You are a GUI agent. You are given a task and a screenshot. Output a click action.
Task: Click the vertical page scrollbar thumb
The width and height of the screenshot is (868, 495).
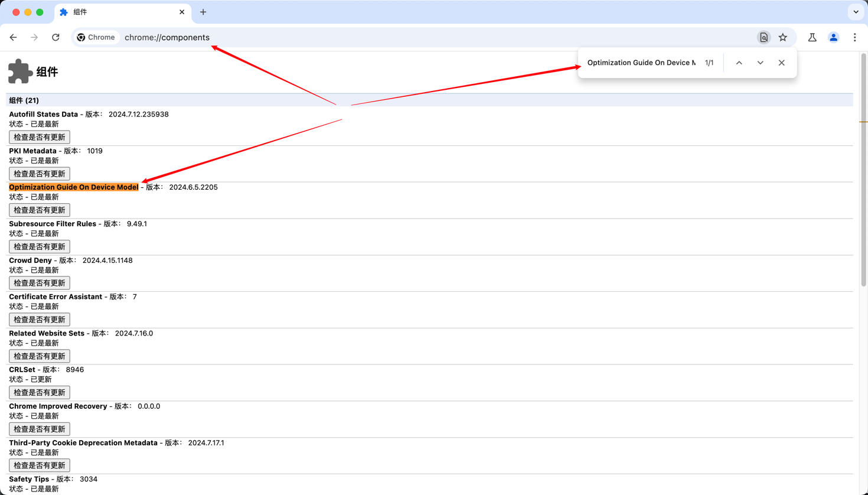pyautogui.click(x=863, y=170)
